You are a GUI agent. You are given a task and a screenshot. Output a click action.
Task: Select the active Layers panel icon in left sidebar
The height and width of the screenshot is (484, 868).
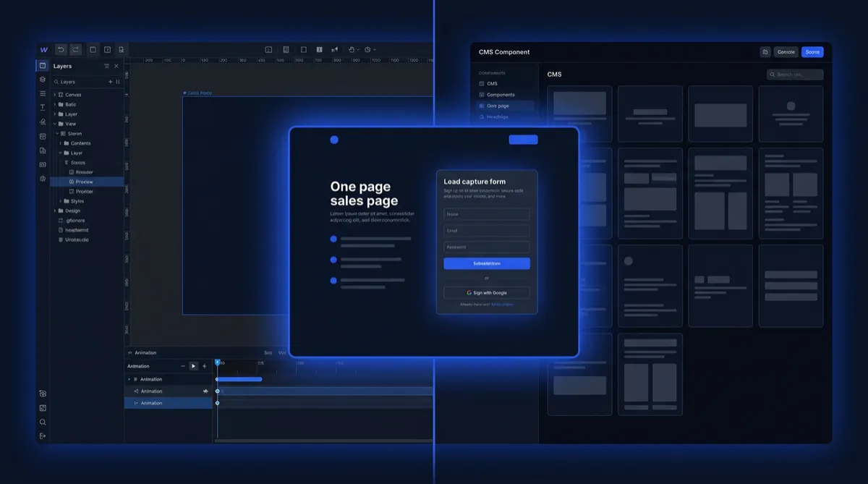[43, 65]
